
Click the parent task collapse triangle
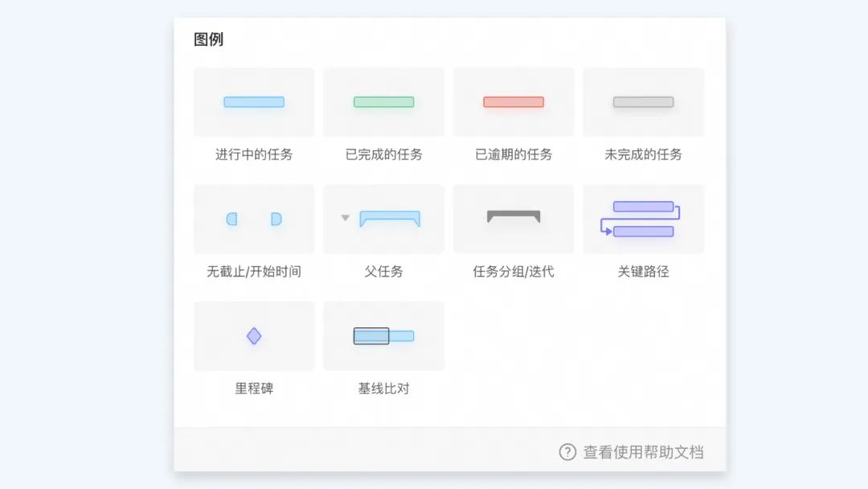346,217
